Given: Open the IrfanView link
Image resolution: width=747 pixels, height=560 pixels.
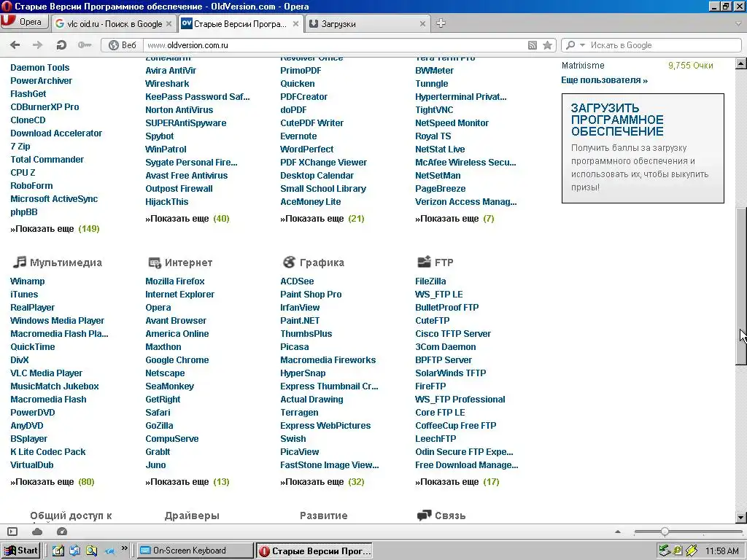Looking at the screenshot, I should [x=300, y=307].
